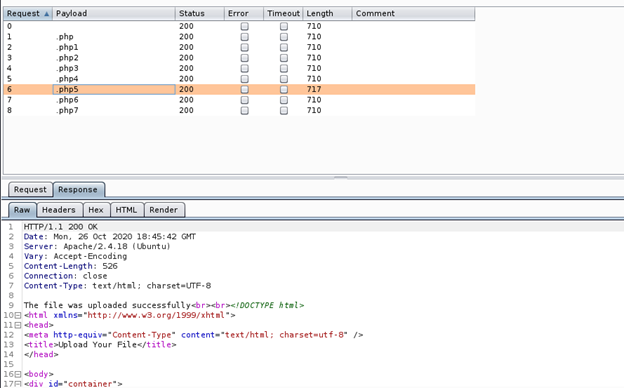
Task: Select the .php payload cell
Action: 114,37
